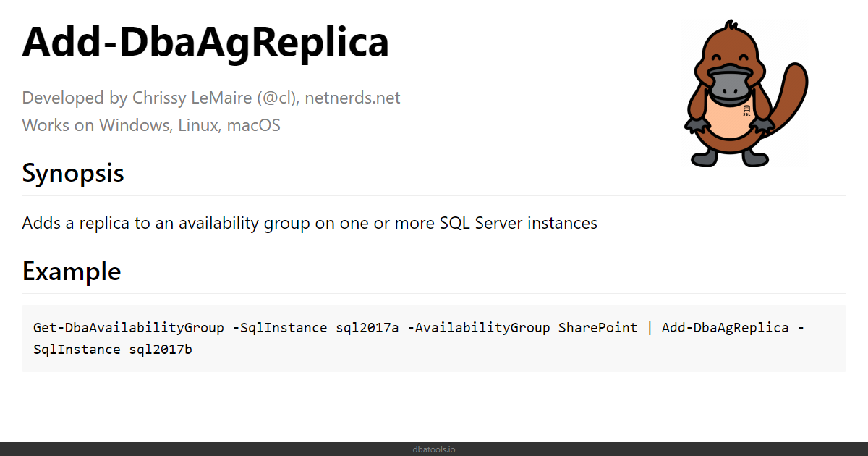Select the Synopsis heading
Screen dimensions: 868x456
tap(73, 174)
